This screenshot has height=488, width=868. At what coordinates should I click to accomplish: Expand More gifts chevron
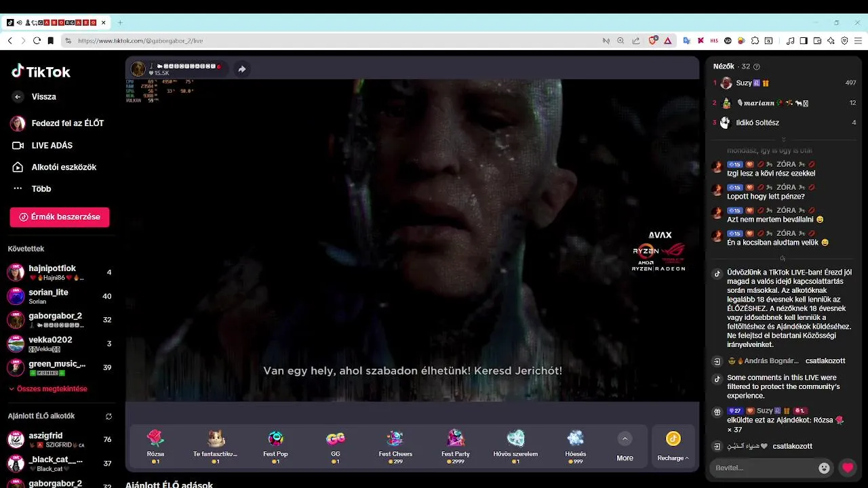pyautogui.click(x=625, y=439)
